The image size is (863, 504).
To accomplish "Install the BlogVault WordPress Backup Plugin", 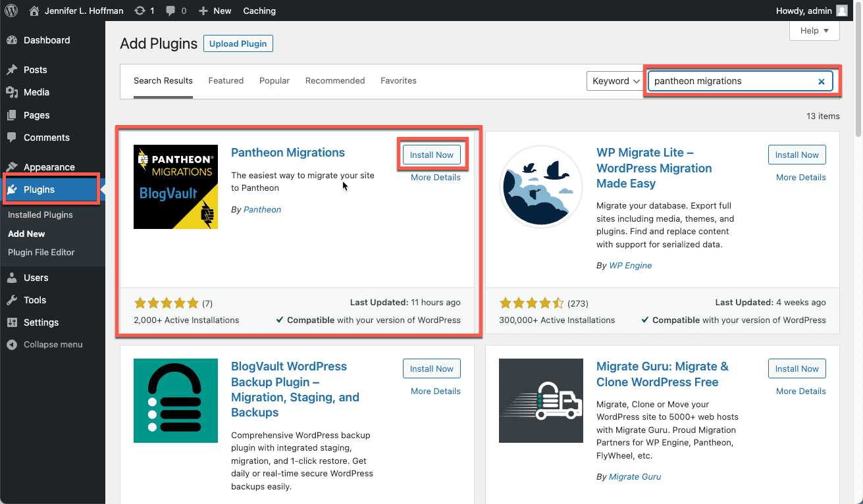I will point(432,368).
